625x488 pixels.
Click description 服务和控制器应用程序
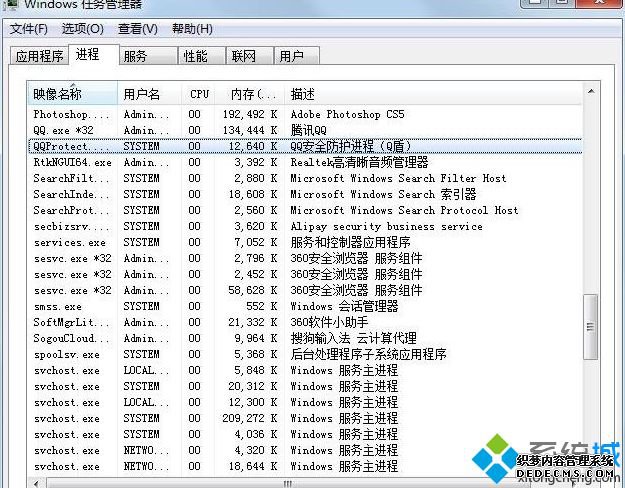tap(350, 242)
